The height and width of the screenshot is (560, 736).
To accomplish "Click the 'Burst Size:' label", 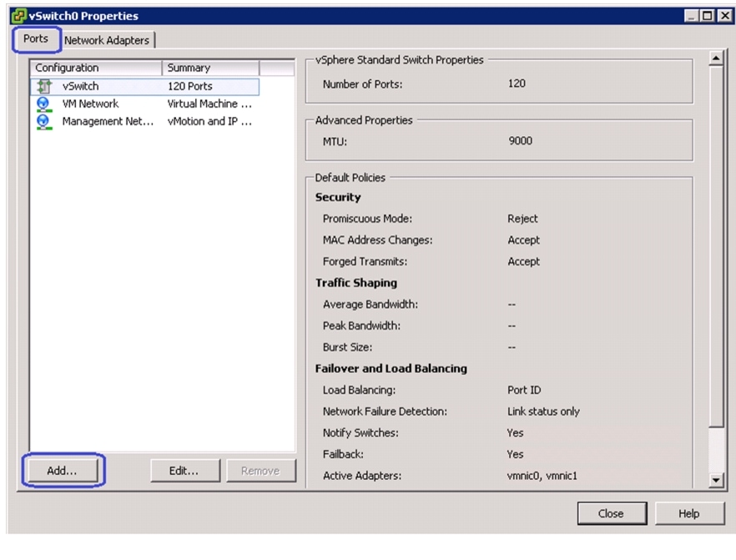I will pyautogui.click(x=347, y=347).
